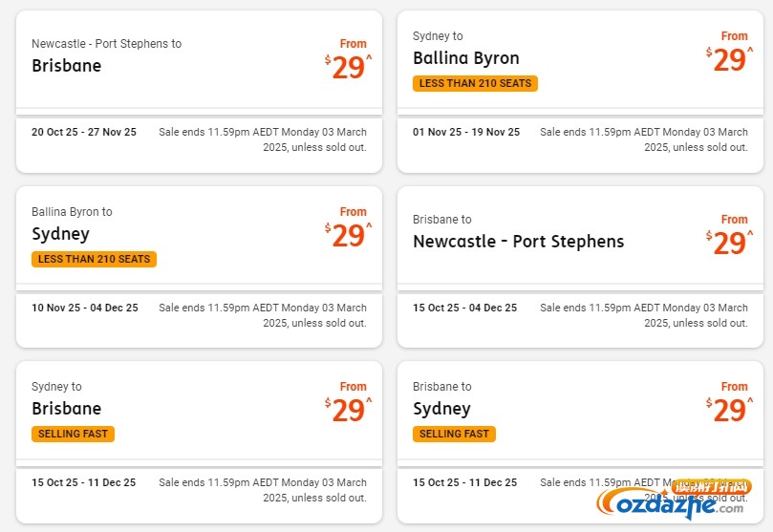Click the SELLING FAST badge under Sydney
The width and height of the screenshot is (773, 532).
[454, 434]
